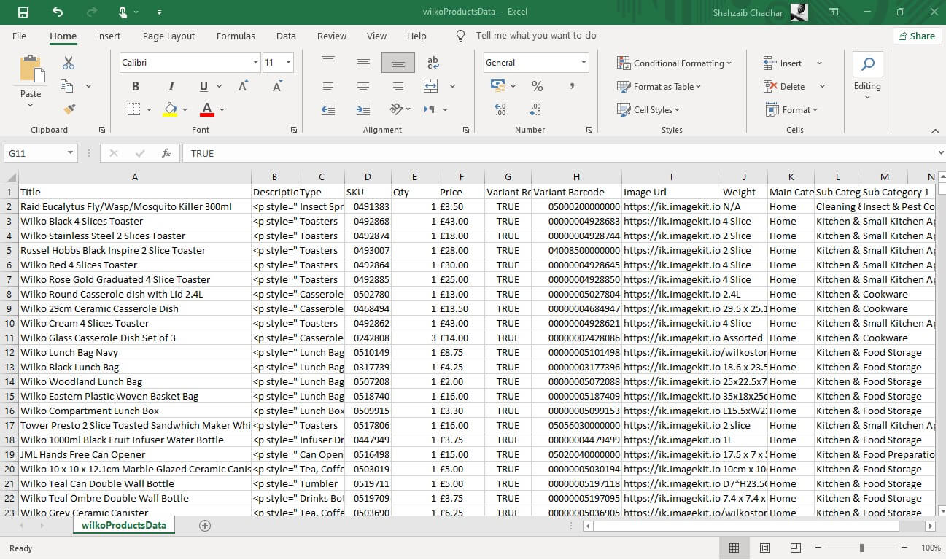
Task: Select the Format Painter brush
Action: (x=69, y=109)
